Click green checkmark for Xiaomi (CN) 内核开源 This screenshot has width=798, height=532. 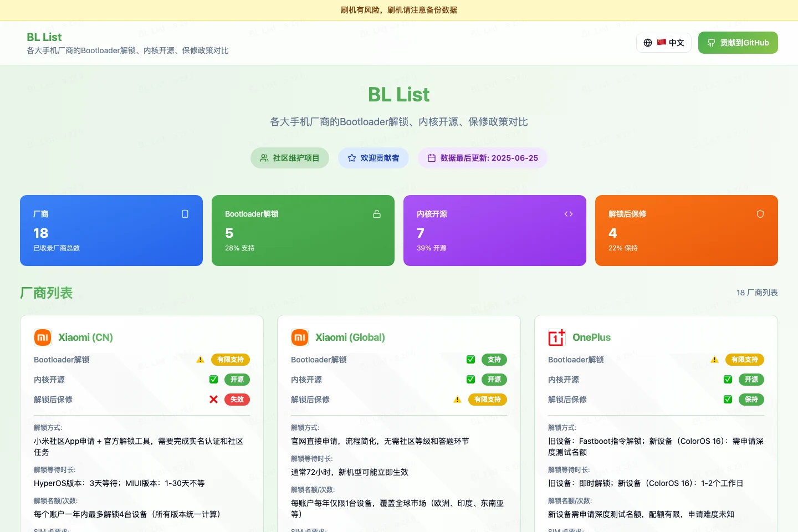click(x=213, y=380)
